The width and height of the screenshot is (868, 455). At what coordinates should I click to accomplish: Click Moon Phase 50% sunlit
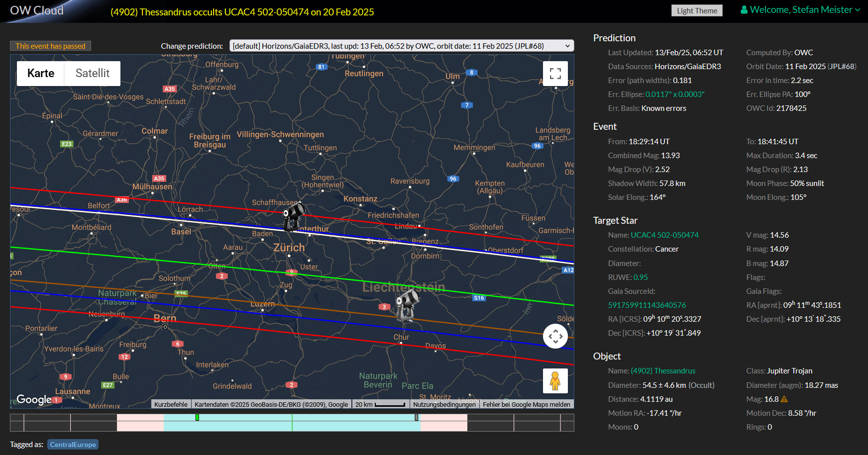[807, 183]
